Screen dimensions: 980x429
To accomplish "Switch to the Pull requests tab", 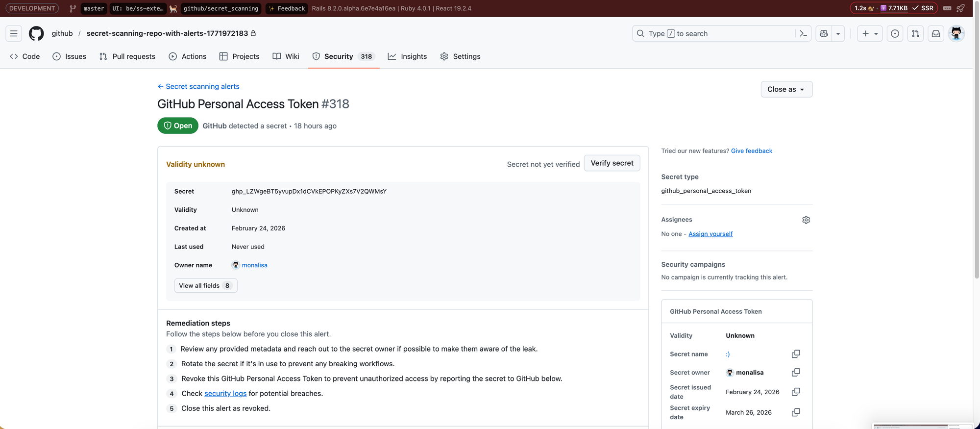I will point(127,56).
